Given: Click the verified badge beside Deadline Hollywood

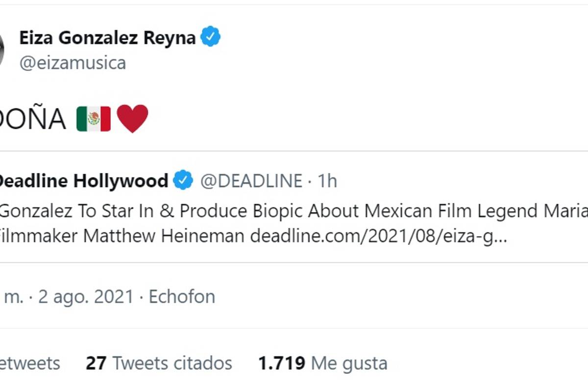Looking at the screenshot, I should click(183, 180).
